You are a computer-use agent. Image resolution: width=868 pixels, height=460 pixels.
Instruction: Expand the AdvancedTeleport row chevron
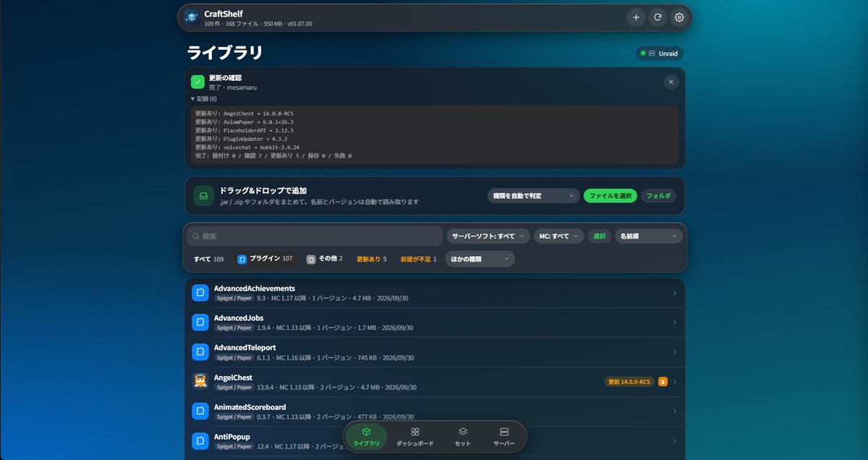click(674, 352)
